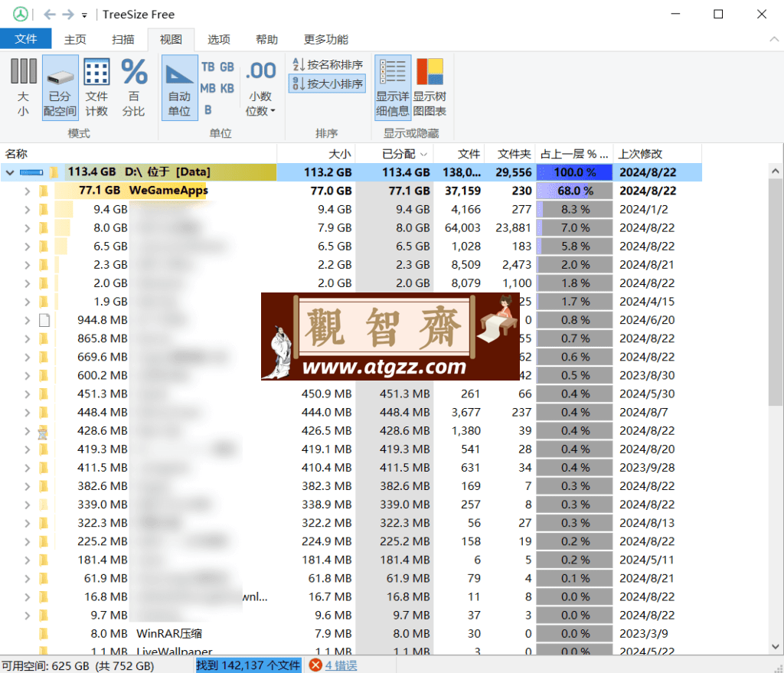
Task: Go back with the left arrow
Action: 49,15
